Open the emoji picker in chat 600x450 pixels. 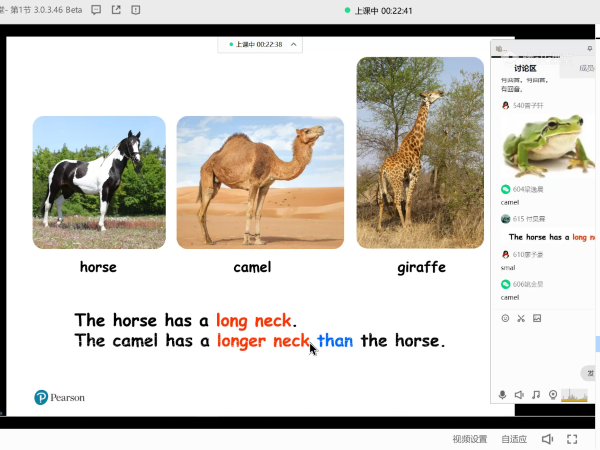coord(505,318)
